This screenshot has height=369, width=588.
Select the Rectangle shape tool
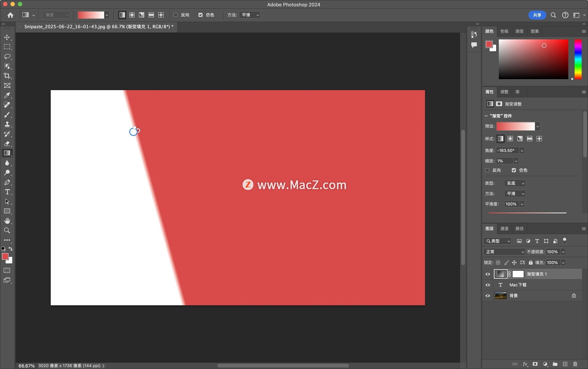pos(7,211)
